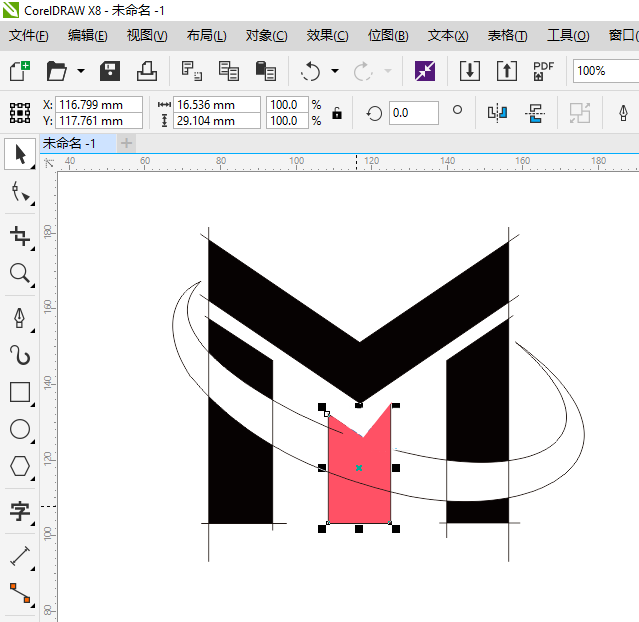
Task: Expand the Undo history dropdown arrow
Action: tap(334, 72)
